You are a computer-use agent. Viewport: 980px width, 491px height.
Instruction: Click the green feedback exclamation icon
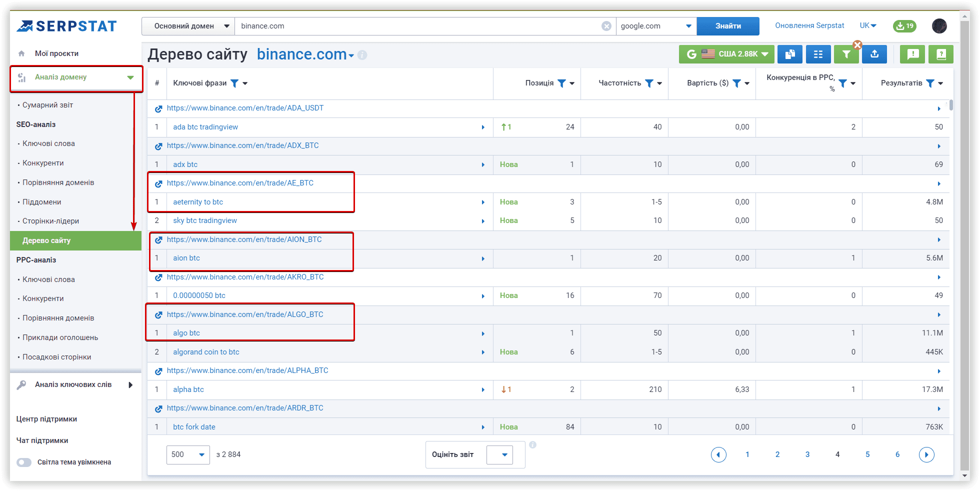(912, 54)
